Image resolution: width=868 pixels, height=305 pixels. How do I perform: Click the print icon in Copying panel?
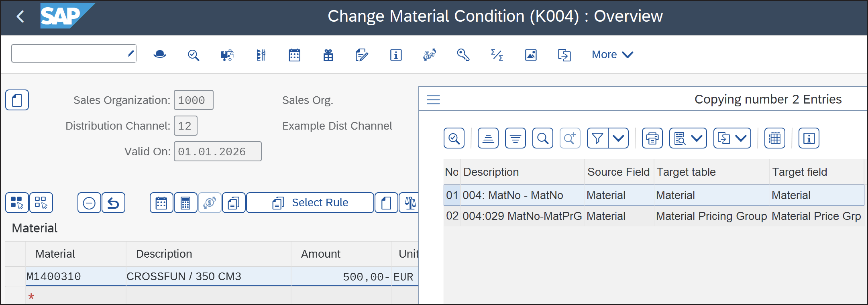[652, 138]
